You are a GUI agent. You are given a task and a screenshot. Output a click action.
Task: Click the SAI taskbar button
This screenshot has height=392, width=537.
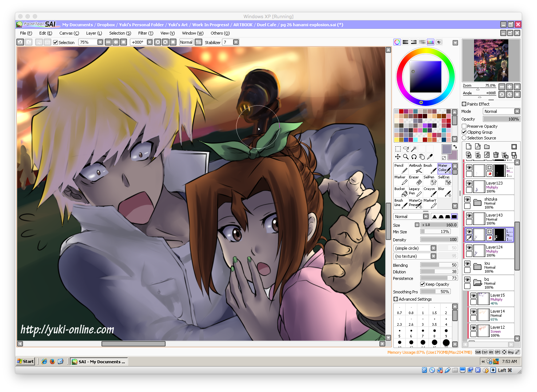[99, 361]
